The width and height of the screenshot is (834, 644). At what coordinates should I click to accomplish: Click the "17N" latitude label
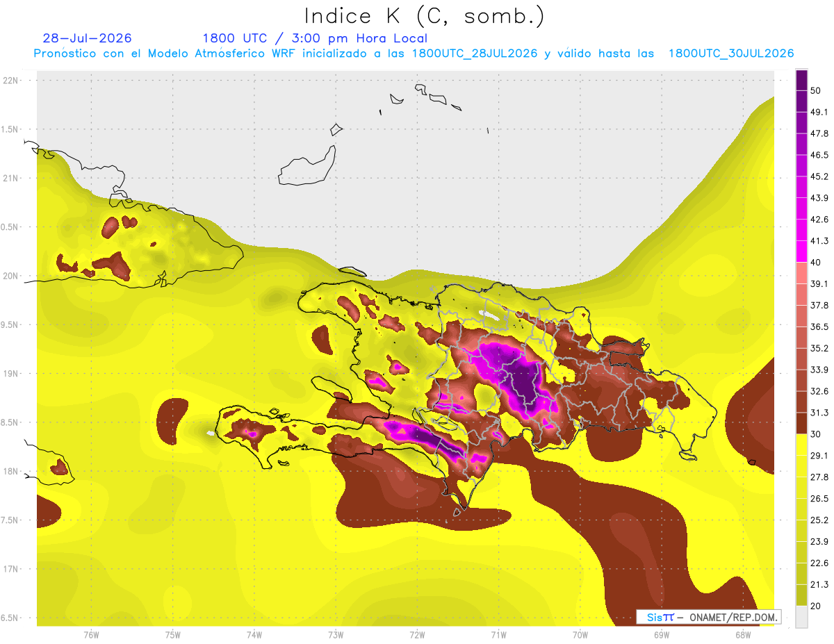(10, 569)
